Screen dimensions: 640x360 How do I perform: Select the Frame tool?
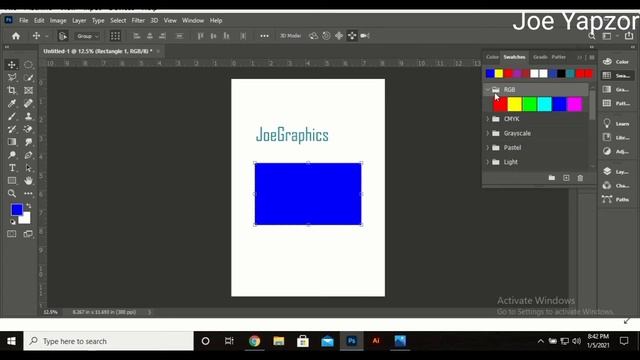pyautogui.click(x=28, y=90)
